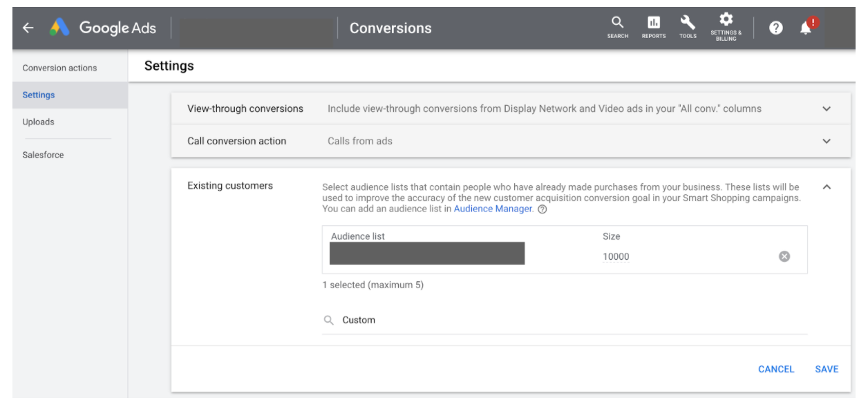Click the Audience Manager link
This screenshot has width=868, height=409.
click(493, 209)
